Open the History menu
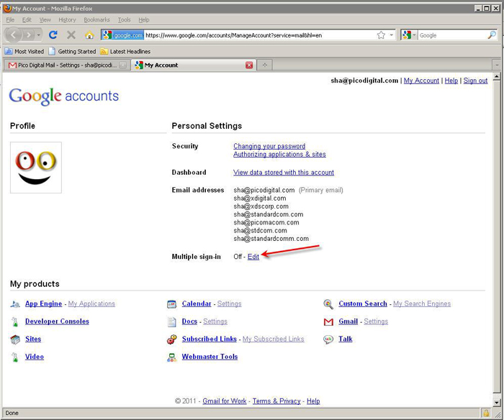Screen dimensions: 504x420 (67, 20)
